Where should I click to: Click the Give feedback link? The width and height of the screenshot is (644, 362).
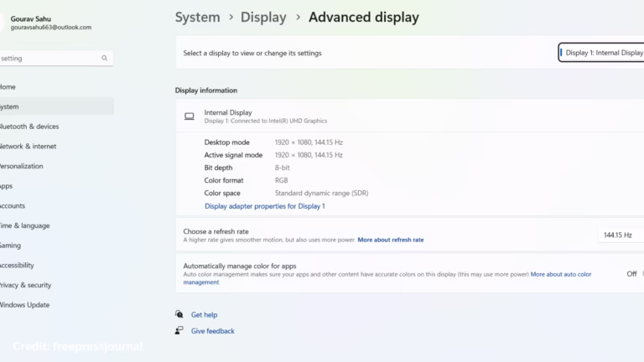[212, 331]
